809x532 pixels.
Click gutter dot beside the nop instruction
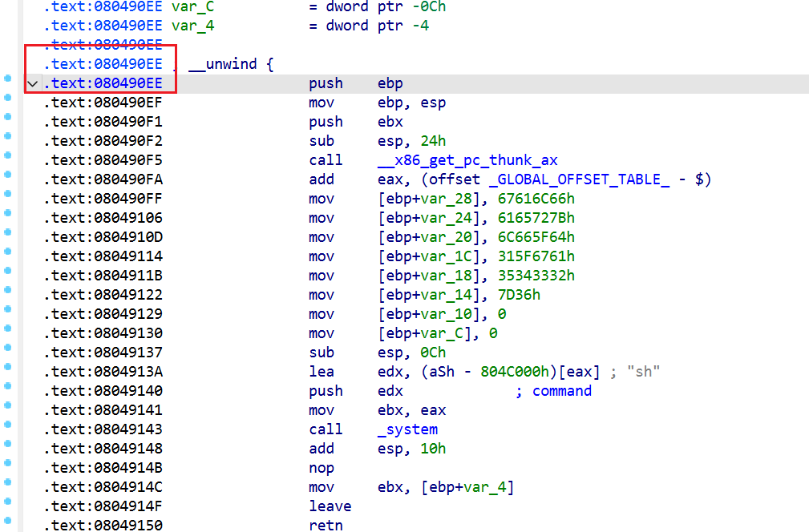pyautogui.click(x=8, y=463)
